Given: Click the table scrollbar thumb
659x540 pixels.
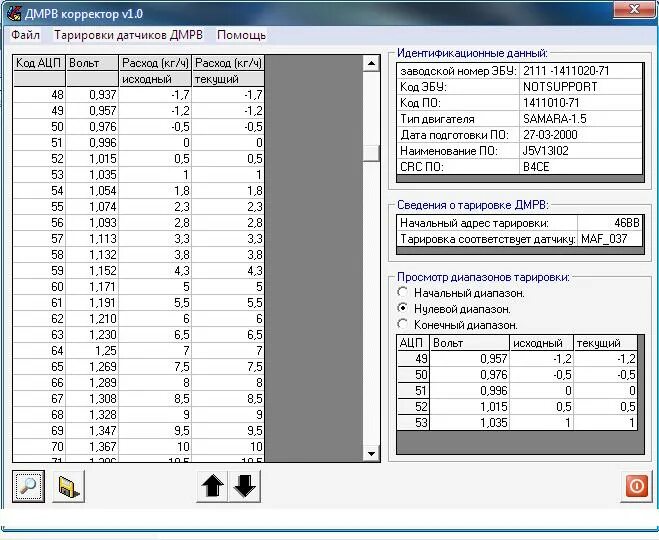Looking at the screenshot, I should click(371, 153).
